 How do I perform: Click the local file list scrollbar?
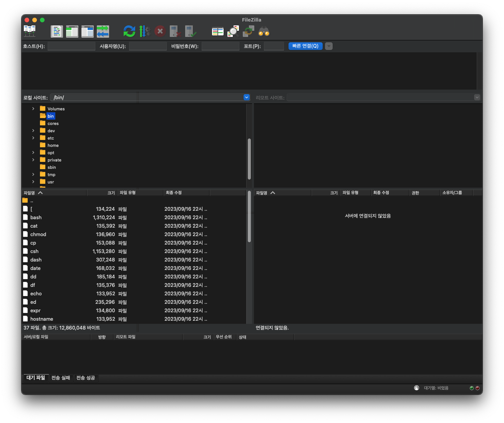249,217
